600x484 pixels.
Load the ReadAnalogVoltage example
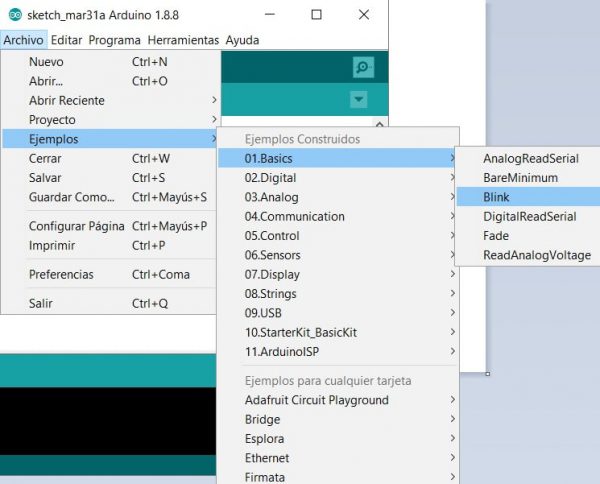(x=528, y=255)
